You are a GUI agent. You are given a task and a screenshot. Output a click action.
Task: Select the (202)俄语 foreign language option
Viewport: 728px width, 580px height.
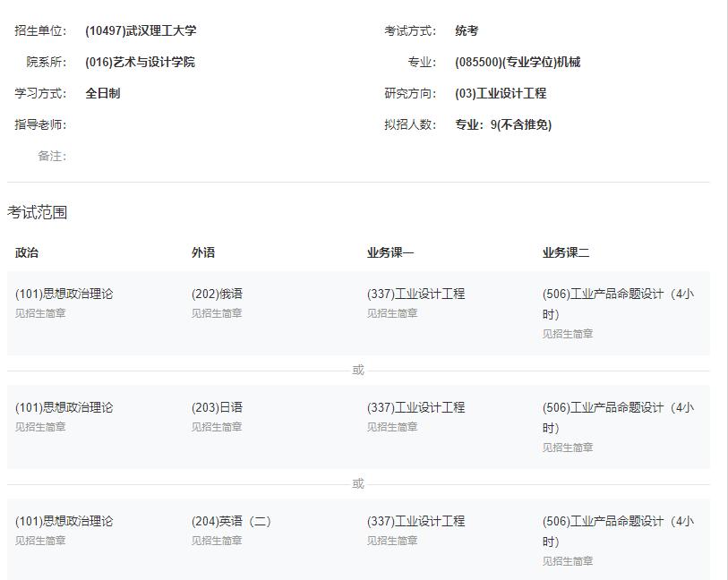[x=217, y=294]
